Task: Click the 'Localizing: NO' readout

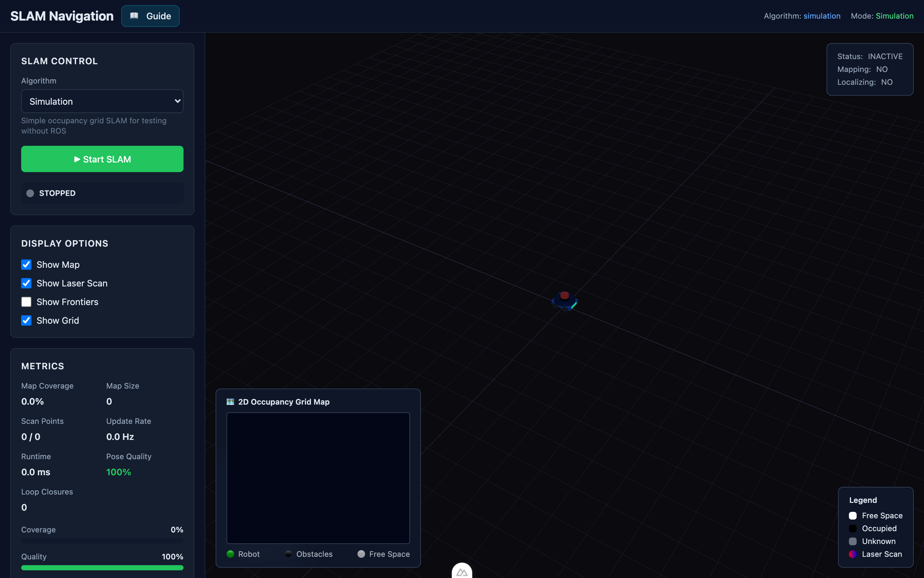Action: (x=865, y=82)
